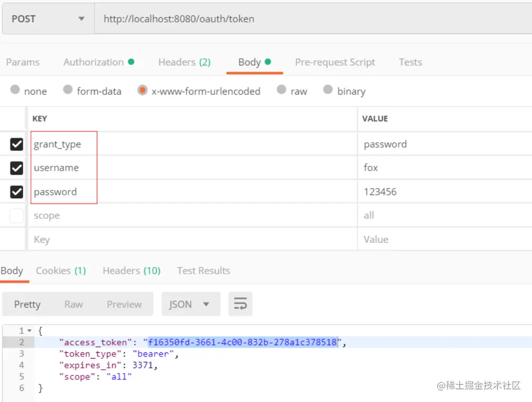The width and height of the screenshot is (532, 402).
Task: Click the highlighted access_token value
Action: point(242,342)
